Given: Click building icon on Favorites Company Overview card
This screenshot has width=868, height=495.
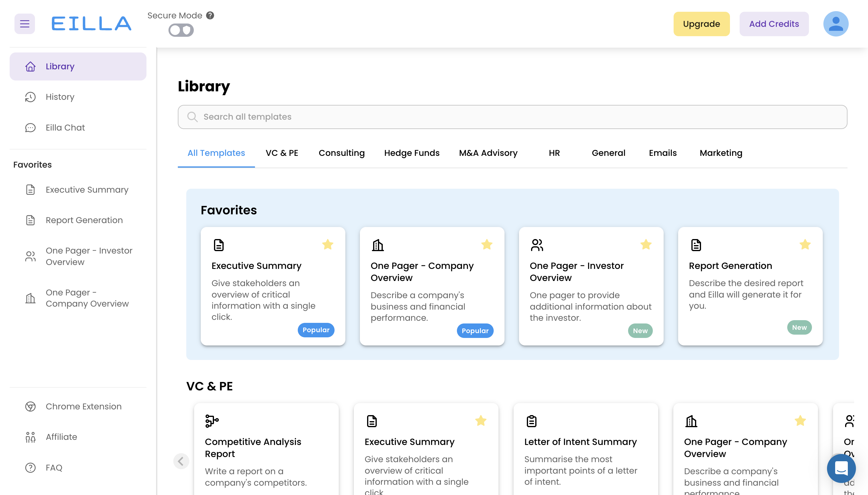Looking at the screenshot, I should click(x=378, y=245).
